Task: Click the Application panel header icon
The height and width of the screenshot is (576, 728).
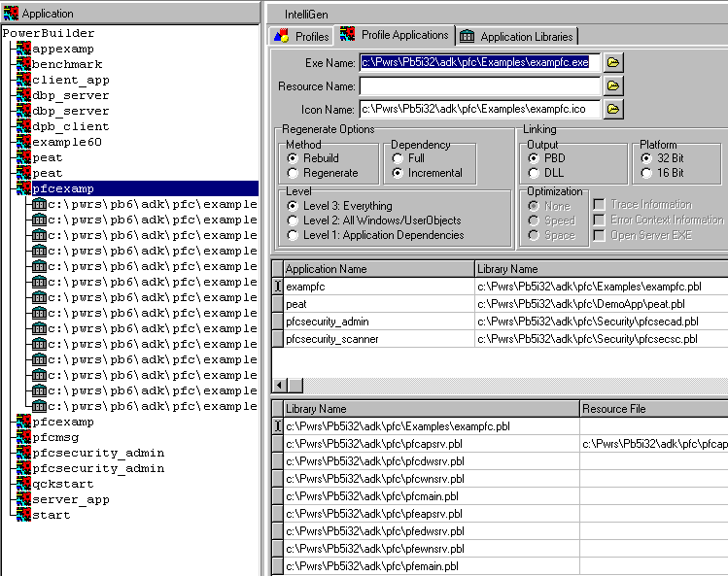Action: pos(11,14)
